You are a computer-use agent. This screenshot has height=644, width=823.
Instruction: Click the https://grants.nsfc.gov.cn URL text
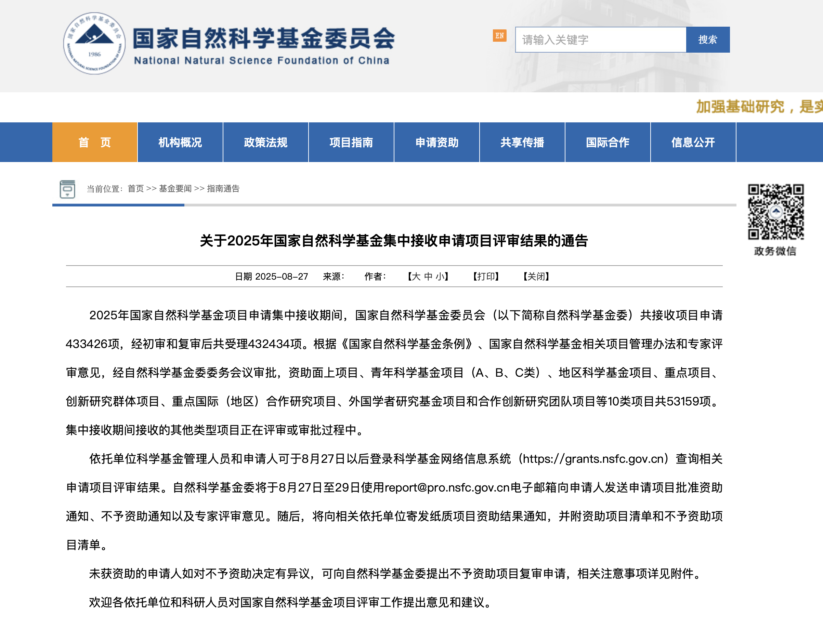click(x=593, y=459)
